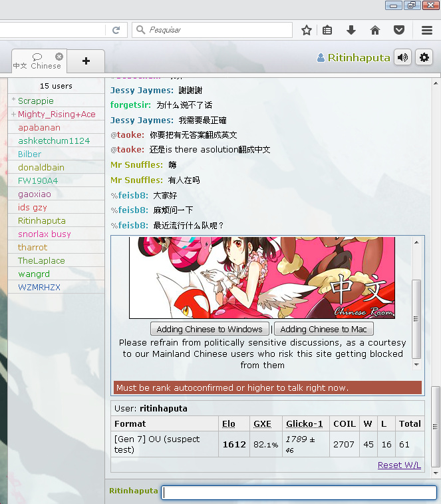
Task: Open Adding Chinese to Windows guide
Action: coord(210,329)
